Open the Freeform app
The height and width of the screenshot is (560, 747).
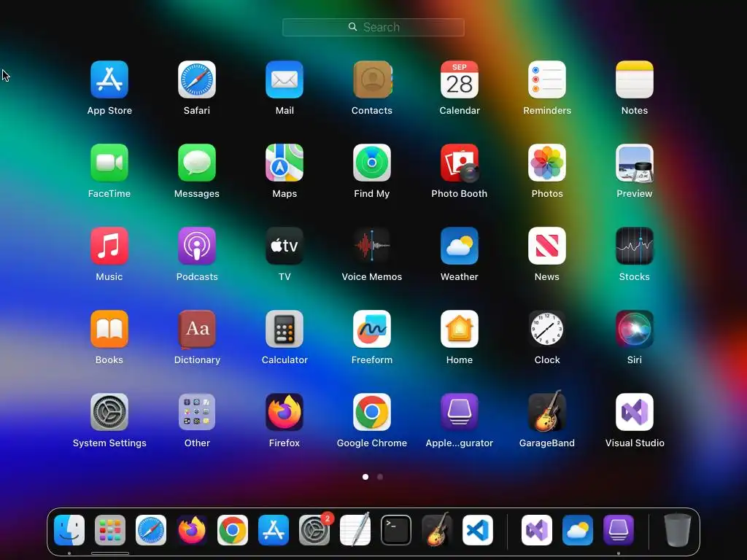click(372, 329)
